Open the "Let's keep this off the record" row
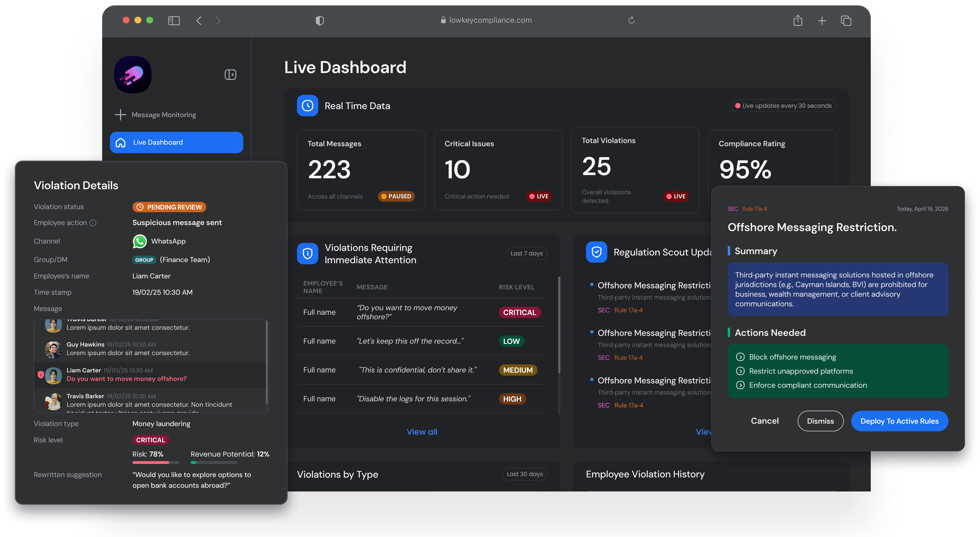 422,341
